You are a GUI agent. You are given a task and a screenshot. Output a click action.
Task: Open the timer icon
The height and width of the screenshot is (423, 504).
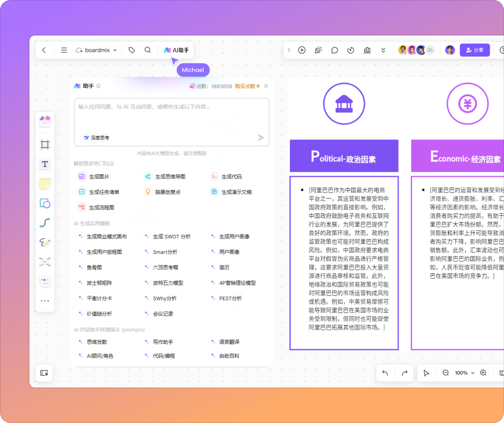click(351, 50)
